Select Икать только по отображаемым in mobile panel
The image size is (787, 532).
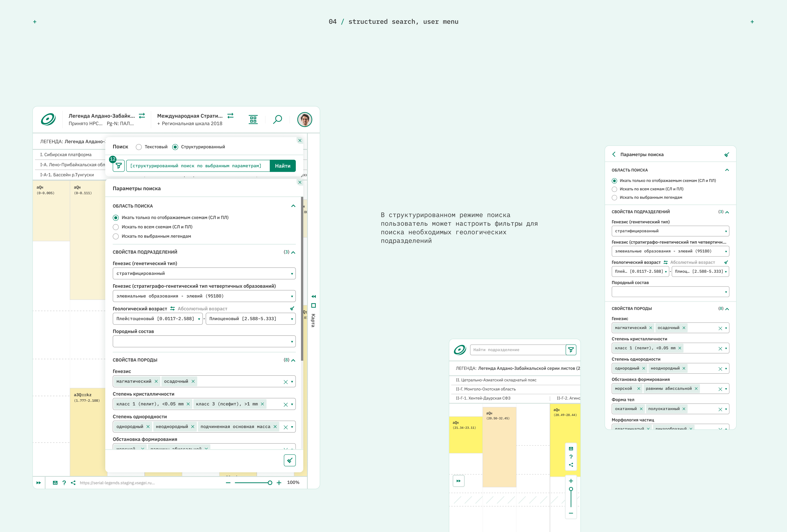pyautogui.click(x=664, y=180)
